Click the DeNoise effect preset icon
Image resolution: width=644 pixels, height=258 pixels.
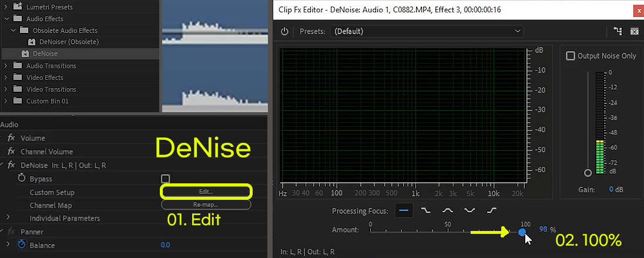25,54
